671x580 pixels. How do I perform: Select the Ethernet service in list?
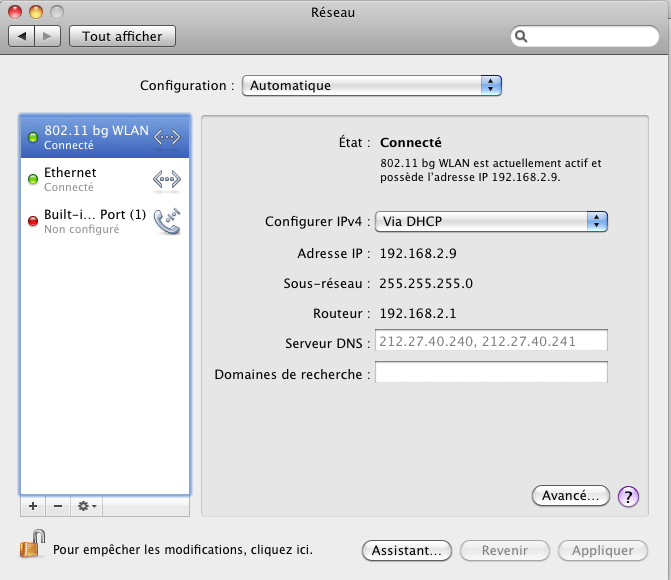point(105,179)
